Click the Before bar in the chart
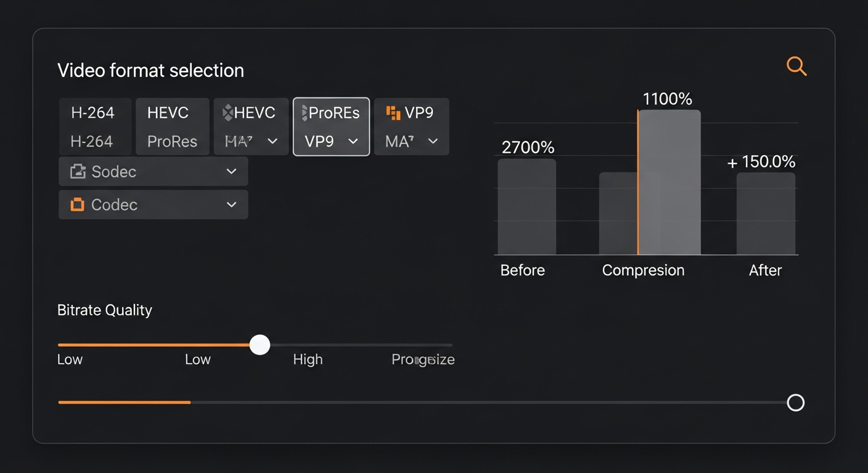This screenshot has width=868, height=473. (x=526, y=207)
